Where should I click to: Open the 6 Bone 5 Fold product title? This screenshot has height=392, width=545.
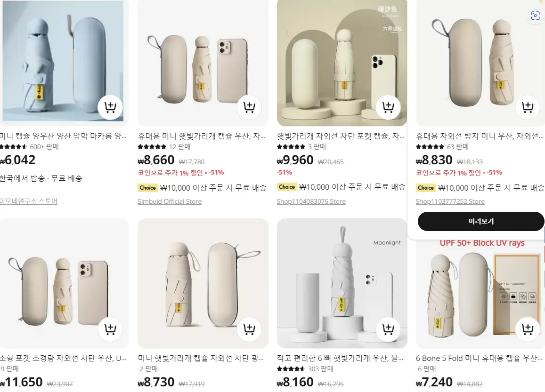pos(478,358)
